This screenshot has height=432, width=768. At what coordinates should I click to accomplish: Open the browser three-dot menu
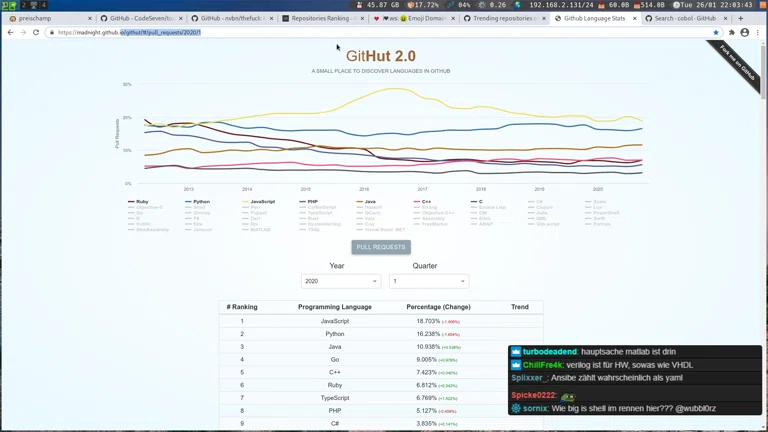point(757,32)
